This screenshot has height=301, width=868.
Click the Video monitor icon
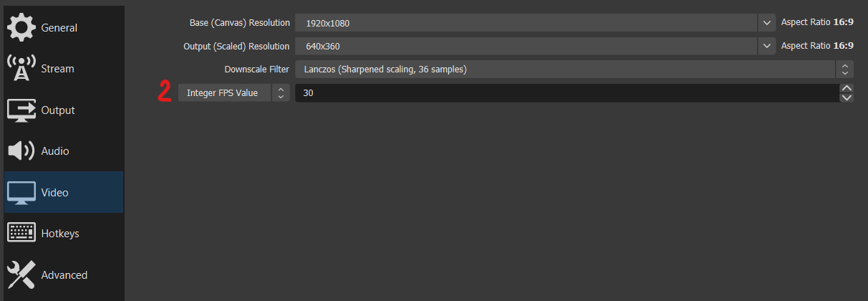[21, 193]
